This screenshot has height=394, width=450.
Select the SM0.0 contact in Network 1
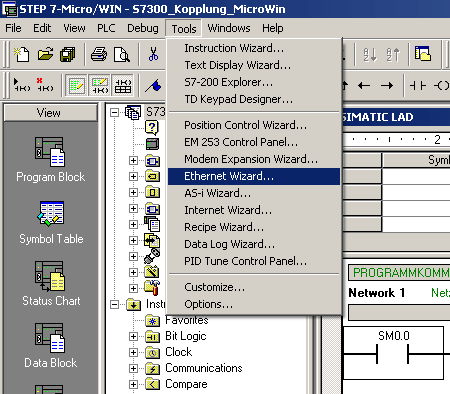393,353
